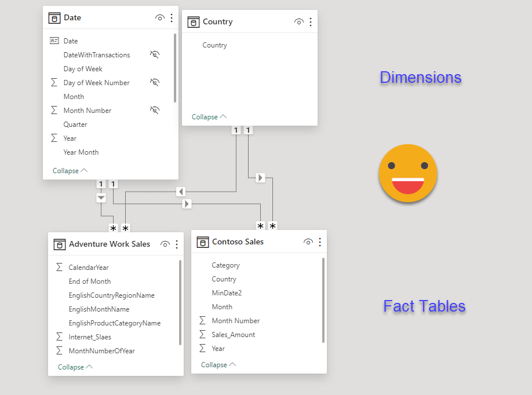
Task: Click the Date table header icon
Action: coord(54,18)
